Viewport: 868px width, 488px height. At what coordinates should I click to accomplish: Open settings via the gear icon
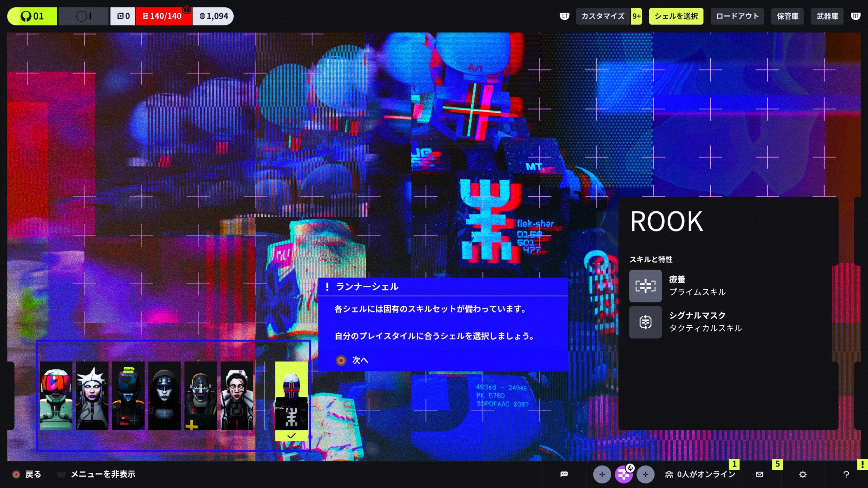pos(803,474)
